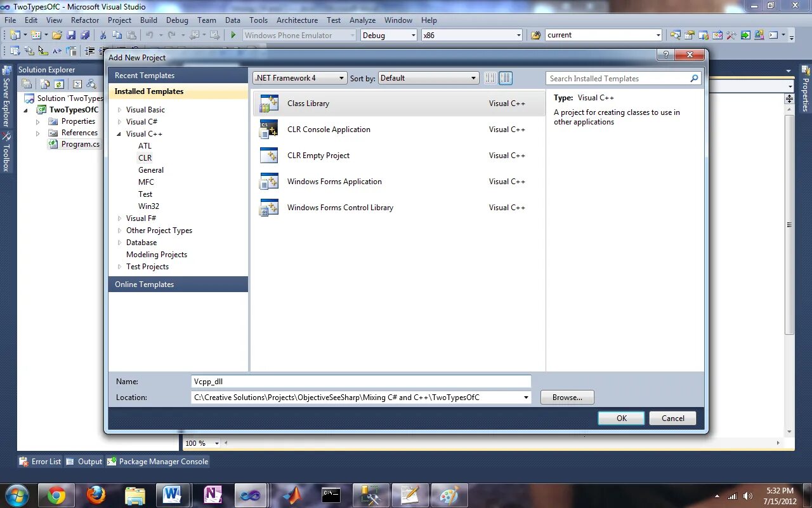Open the Analyze menu

363,20
